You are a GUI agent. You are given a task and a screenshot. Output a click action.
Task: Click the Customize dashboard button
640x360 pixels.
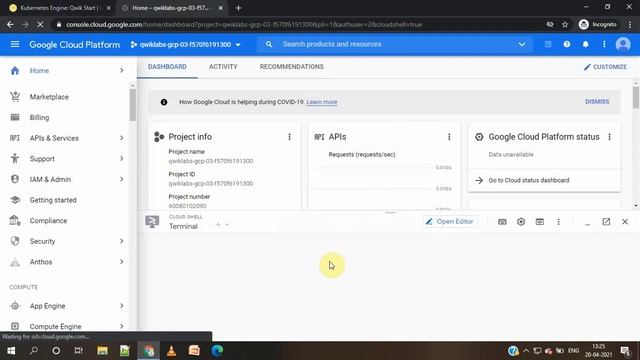pos(605,67)
